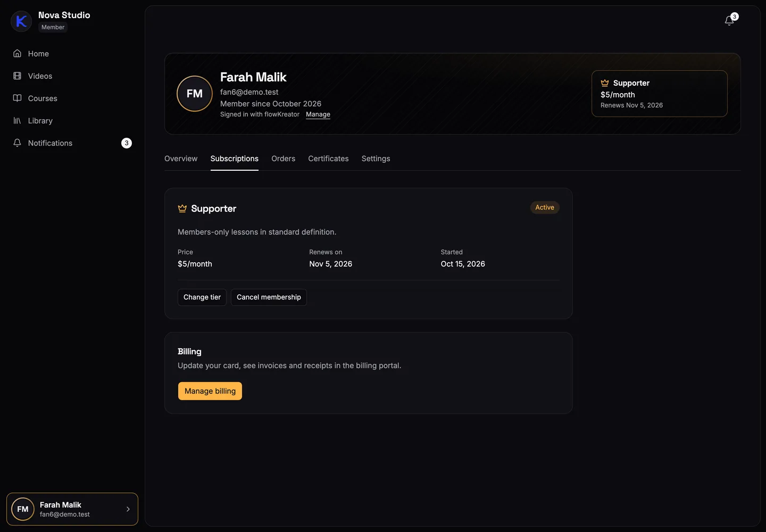Click the $5/month value under Price

195,264
